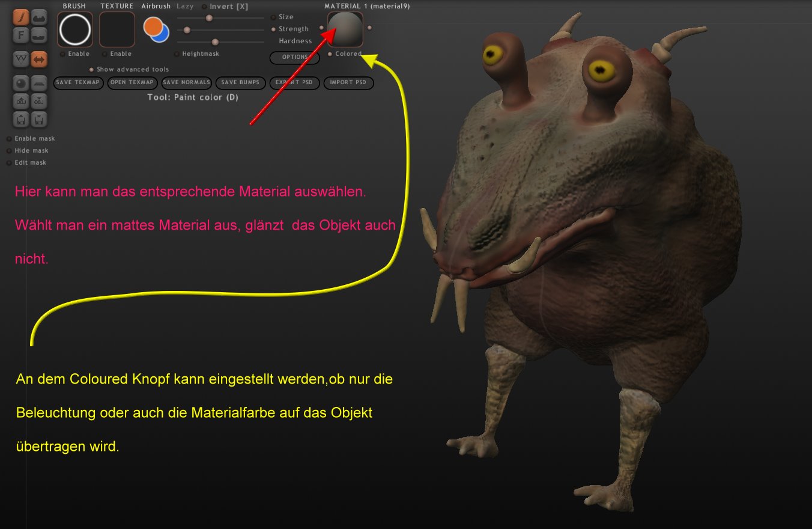Toggle the symmetry double-arrow icon
The height and width of the screenshot is (529, 812).
(x=39, y=59)
